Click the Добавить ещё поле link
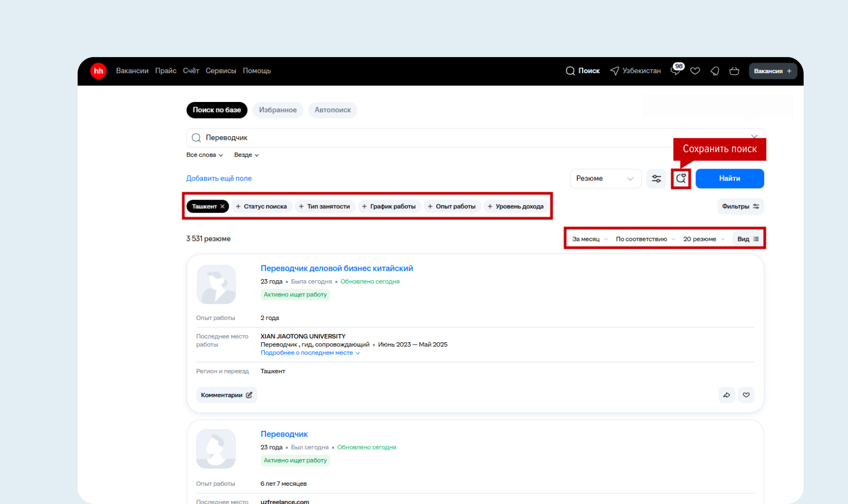 [x=219, y=179]
